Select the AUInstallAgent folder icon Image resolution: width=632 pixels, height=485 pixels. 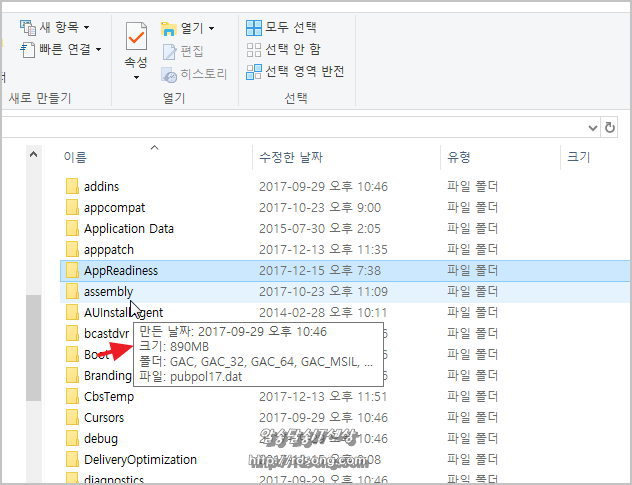[x=73, y=312]
